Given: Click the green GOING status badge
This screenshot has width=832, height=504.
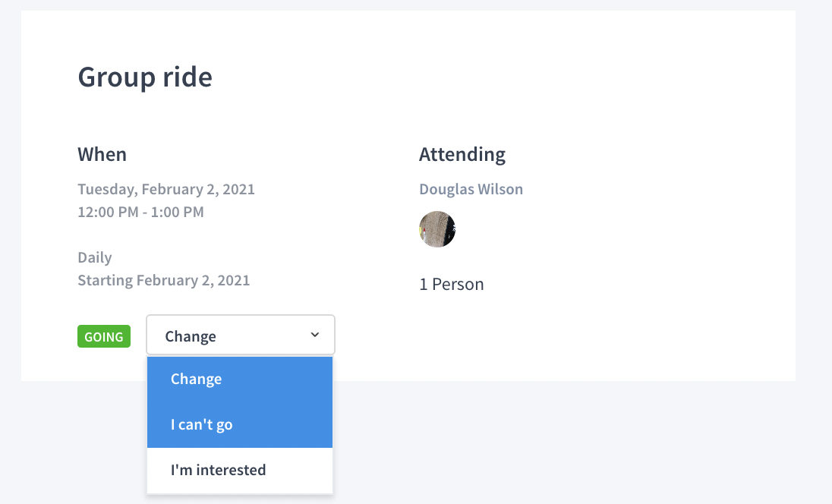Looking at the screenshot, I should pyautogui.click(x=104, y=336).
